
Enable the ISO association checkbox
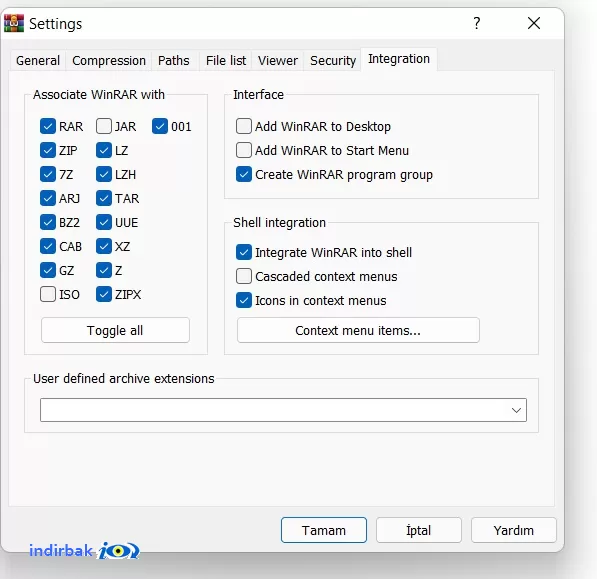[x=48, y=294]
